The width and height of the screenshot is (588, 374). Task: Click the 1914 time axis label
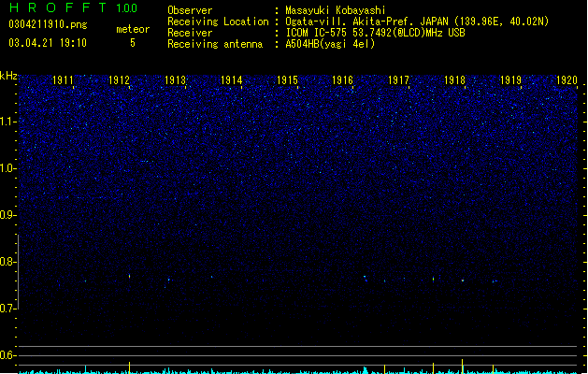pyautogui.click(x=232, y=80)
